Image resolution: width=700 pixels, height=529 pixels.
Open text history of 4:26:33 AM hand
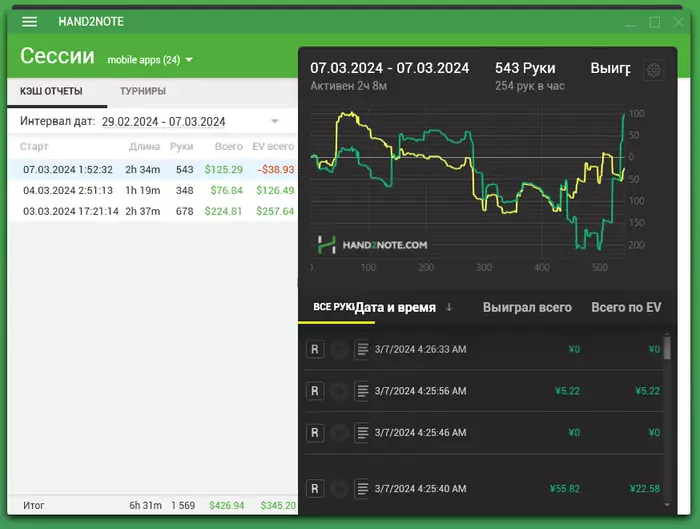[362, 349]
